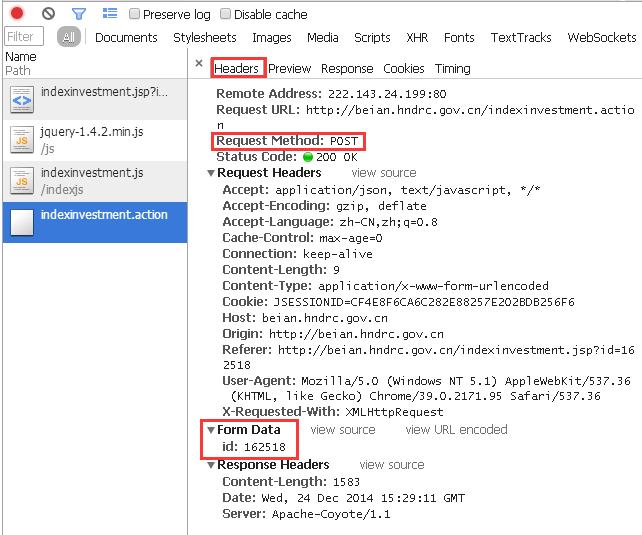Toggle the blue filter funnel icon

(79, 14)
